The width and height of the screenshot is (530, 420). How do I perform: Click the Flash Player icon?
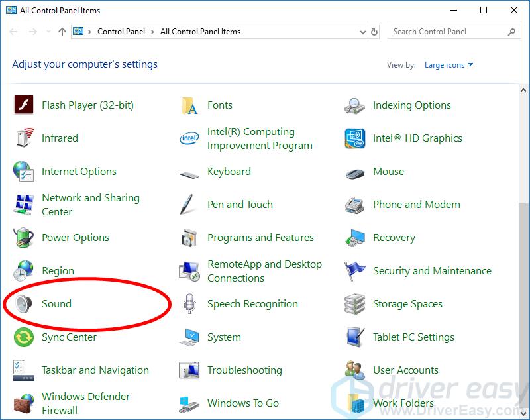pos(24,105)
